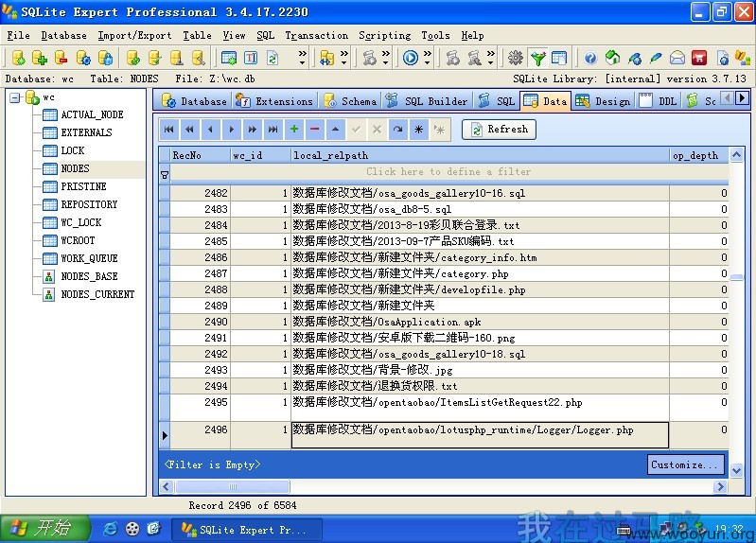756x543 pixels.
Task: Click the email envelope toolbar icon
Action: tap(677, 58)
